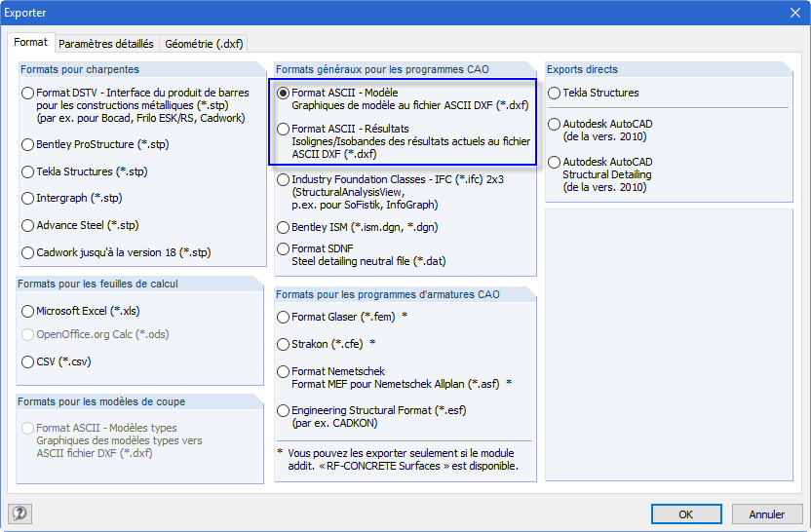811x532 pixels.
Task: Click the RF-CONCRETE Surfaces footnote text
Action: point(403,460)
